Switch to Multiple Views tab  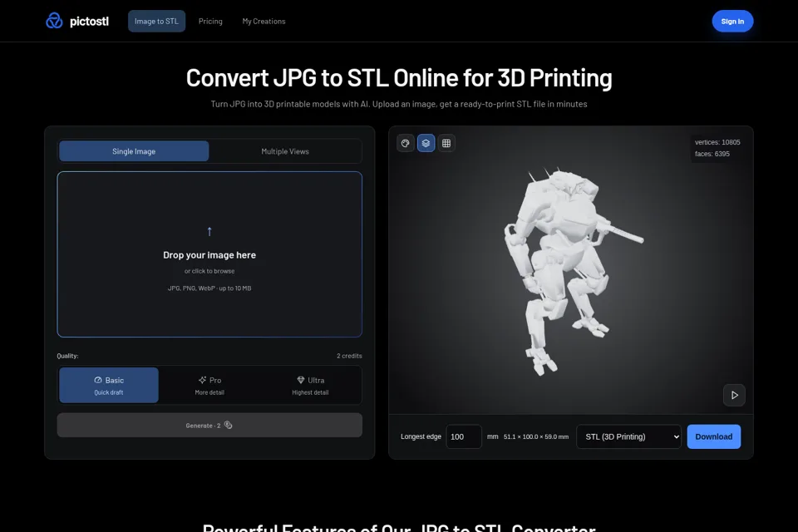(x=285, y=151)
